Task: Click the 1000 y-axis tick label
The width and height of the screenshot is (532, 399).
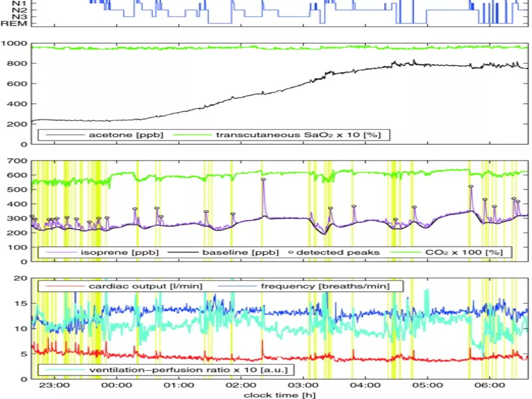Action: pyautogui.click(x=14, y=43)
